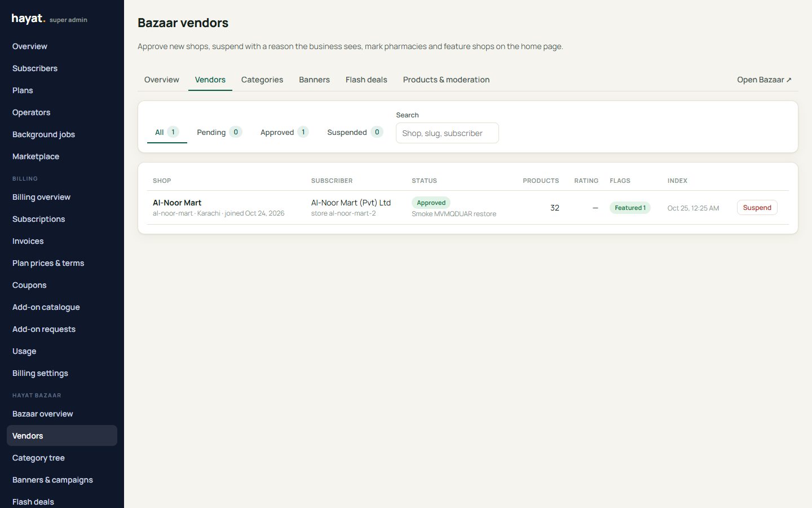The image size is (812, 508).
Task: Open Bazaar via external link arrow
Action: click(x=764, y=80)
